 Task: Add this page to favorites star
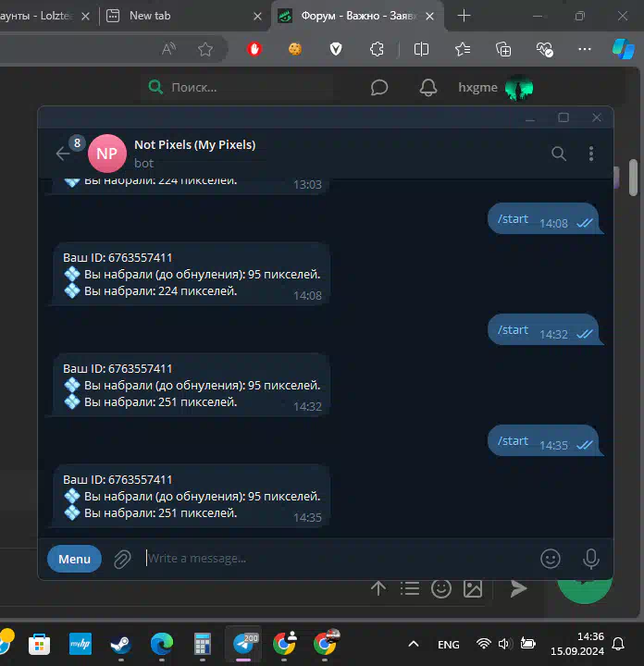tap(205, 49)
